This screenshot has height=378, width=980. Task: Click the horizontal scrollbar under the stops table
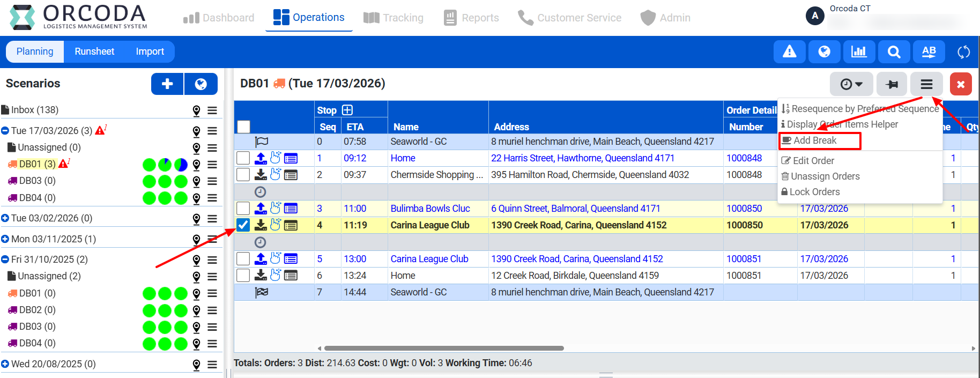coord(444,348)
